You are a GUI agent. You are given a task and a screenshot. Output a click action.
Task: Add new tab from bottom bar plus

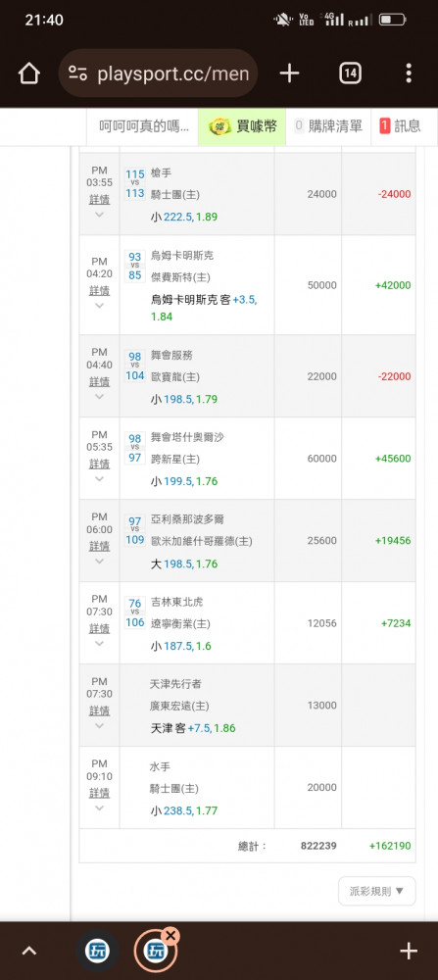pyautogui.click(x=409, y=952)
